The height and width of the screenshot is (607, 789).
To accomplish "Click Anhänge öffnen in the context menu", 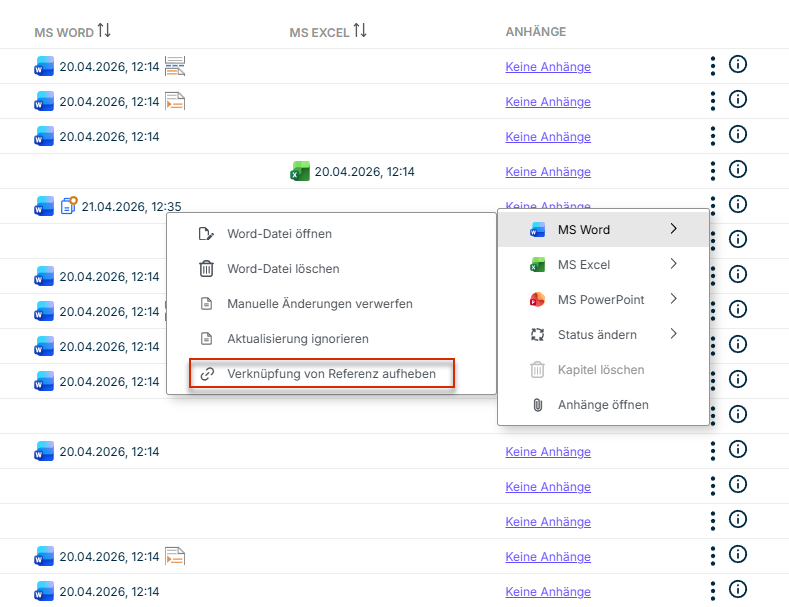I will [602, 405].
